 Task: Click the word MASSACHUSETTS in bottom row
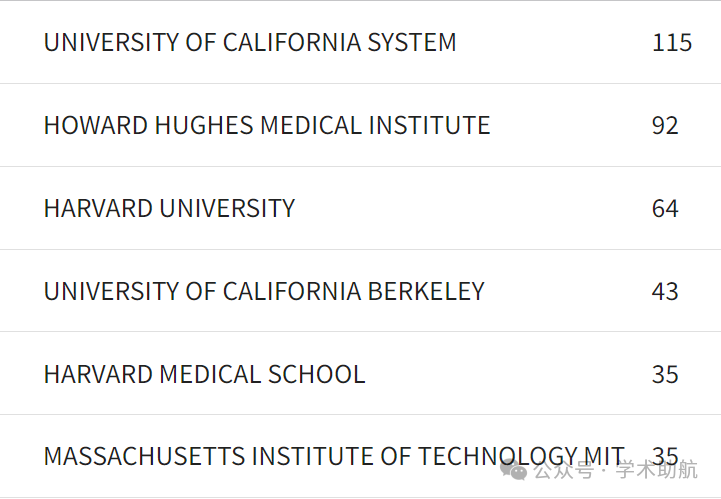[144, 456]
